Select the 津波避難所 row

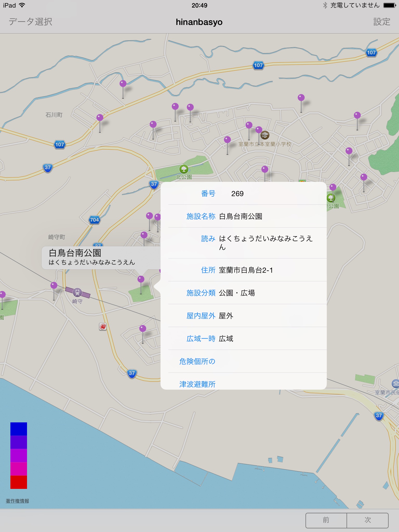pyautogui.click(x=244, y=381)
